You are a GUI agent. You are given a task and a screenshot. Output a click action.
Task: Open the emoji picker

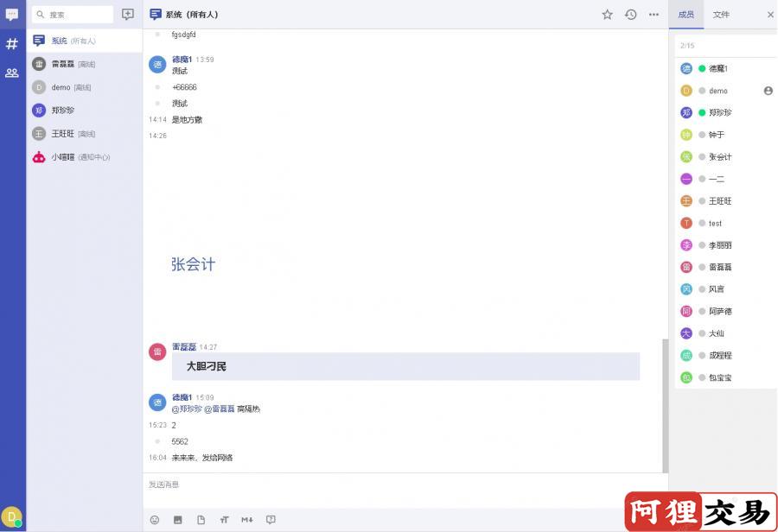[x=155, y=520]
